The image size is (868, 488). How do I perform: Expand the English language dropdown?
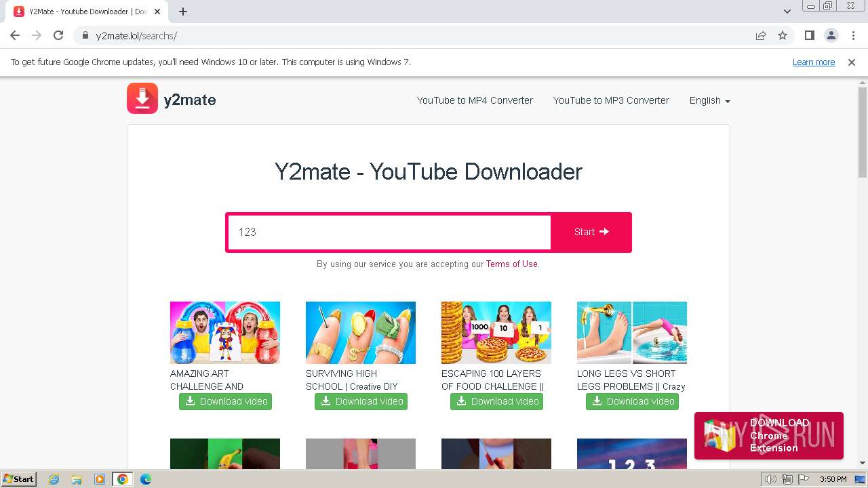709,100
